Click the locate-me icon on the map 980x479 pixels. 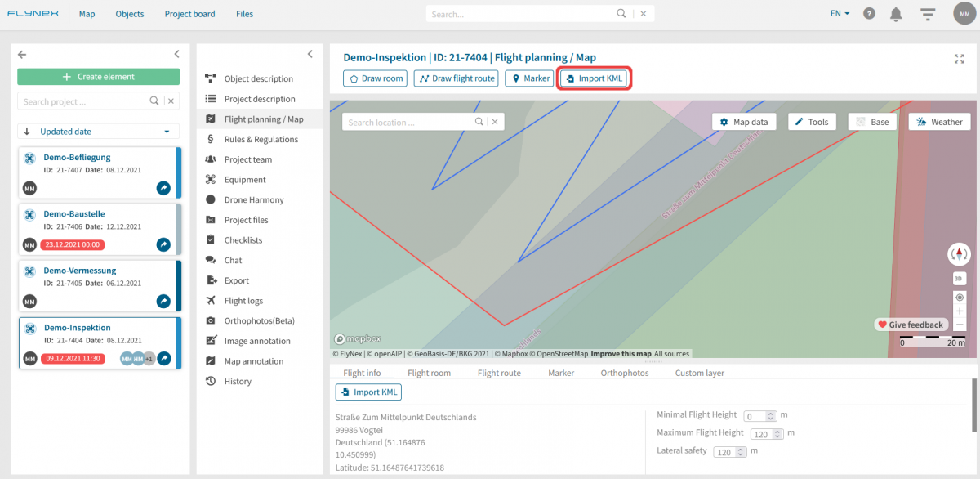[x=960, y=297]
